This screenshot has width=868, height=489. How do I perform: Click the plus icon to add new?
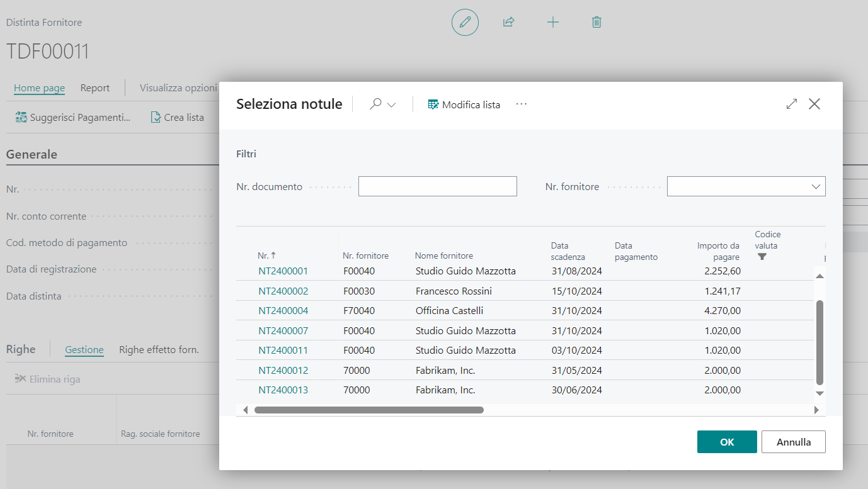tap(552, 23)
